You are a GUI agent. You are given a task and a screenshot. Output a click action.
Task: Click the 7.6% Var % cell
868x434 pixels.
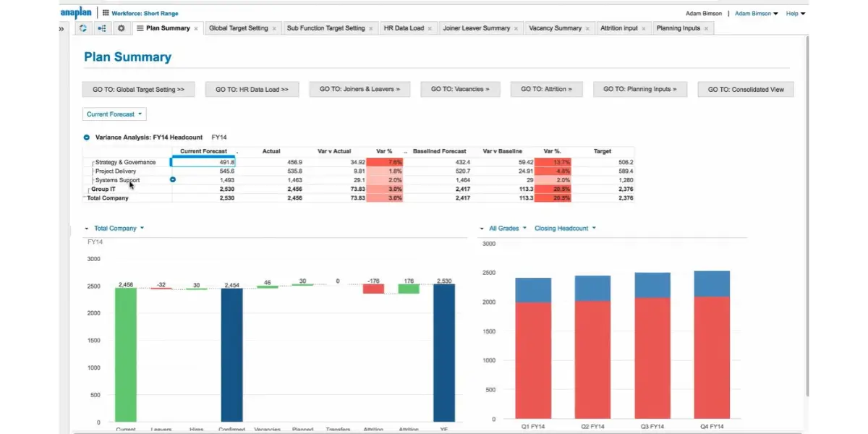click(x=385, y=162)
